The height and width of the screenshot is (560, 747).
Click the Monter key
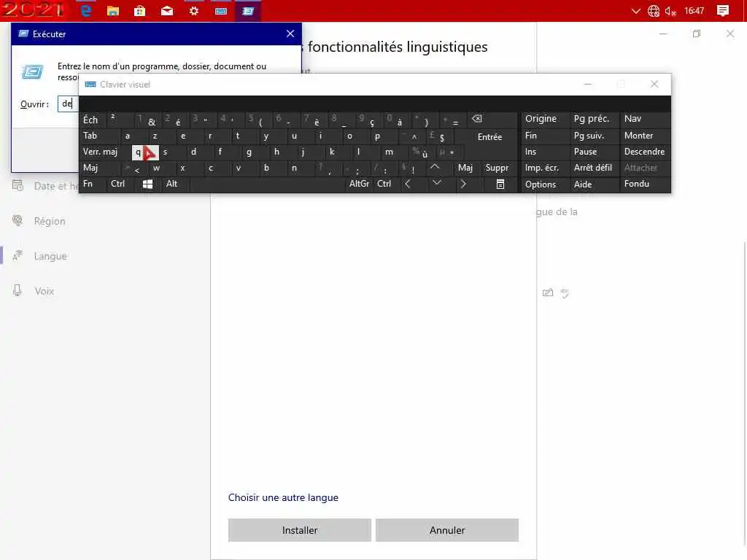[638, 136]
